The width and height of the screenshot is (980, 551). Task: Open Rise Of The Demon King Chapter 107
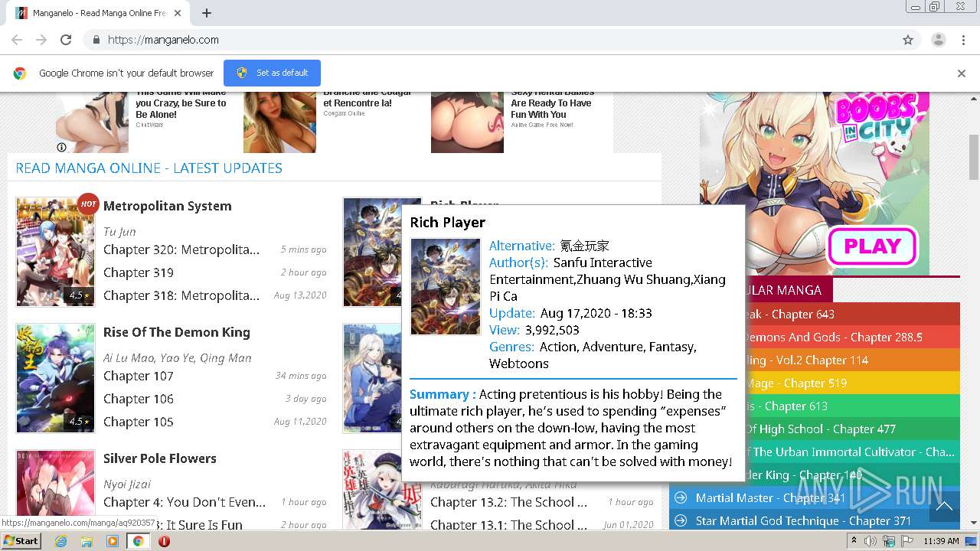point(139,376)
